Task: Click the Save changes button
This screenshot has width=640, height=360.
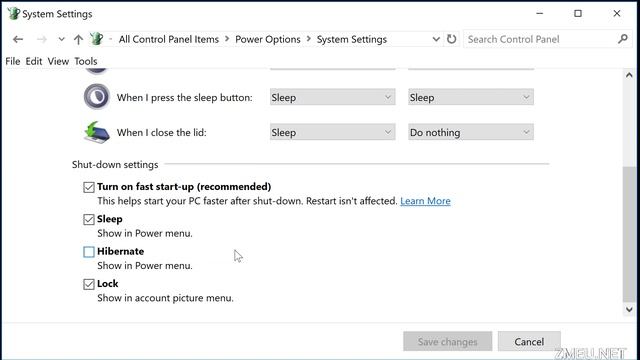Action: click(x=447, y=341)
